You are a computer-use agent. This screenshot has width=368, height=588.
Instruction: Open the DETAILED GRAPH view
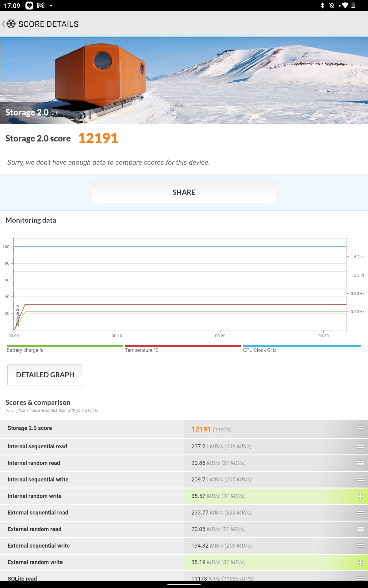(x=45, y=375)
